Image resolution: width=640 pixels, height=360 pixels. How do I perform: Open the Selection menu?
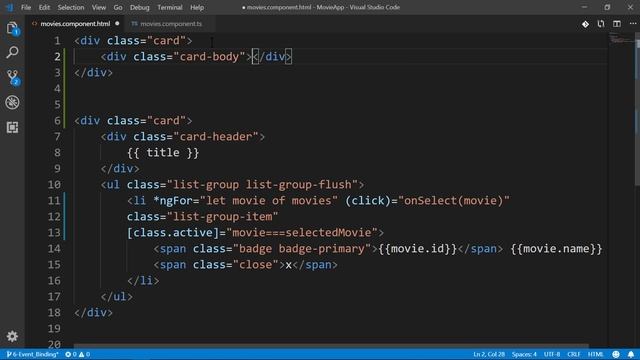coord(71,7)
